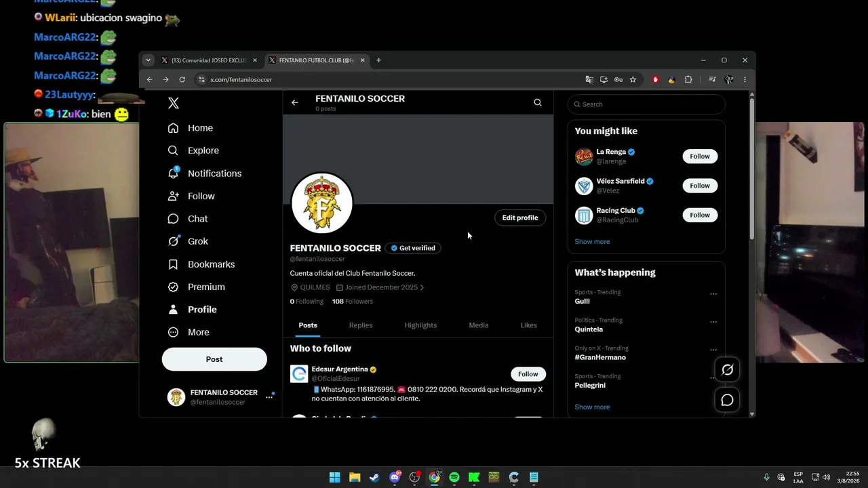Screen dimensions: 868x488
Task: Click the profile search magnifier icon
Action: pyautogui.click(x=538, y=102)
